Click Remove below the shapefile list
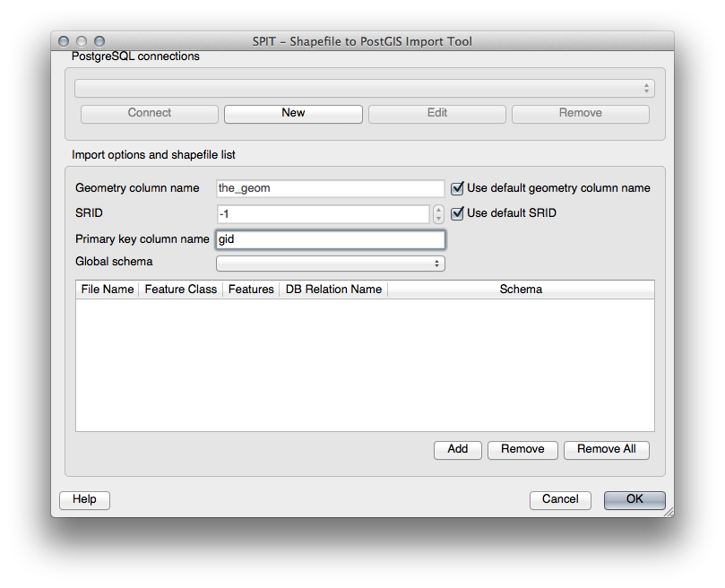 522,449
